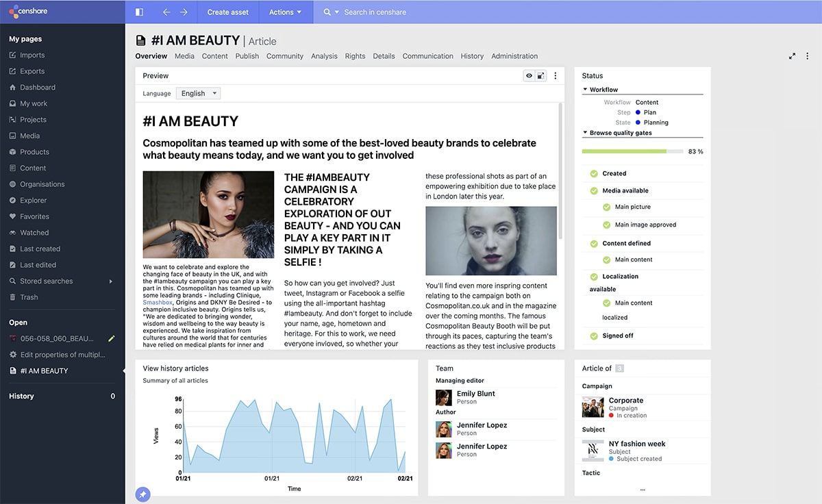
Task: Open the Dashboard home icon
Action: click(x=12, y=88)
